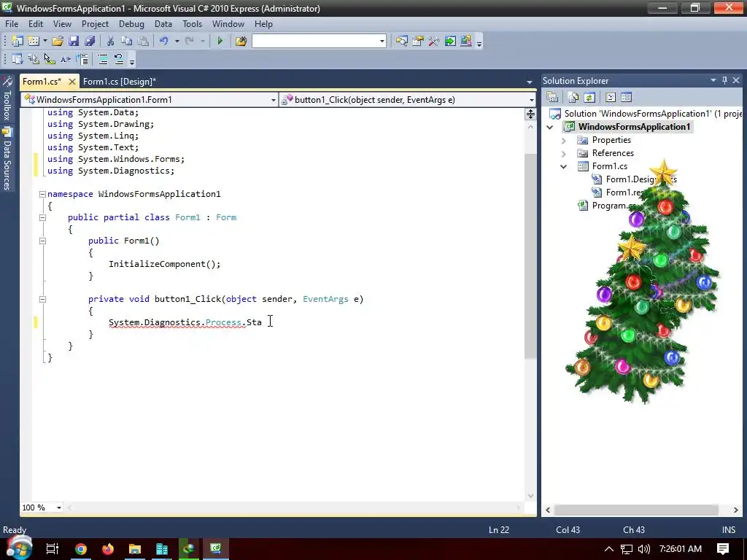Expand the References node in Solution Explorer
This screenshot has height=560, width=747.
(564, 153)
